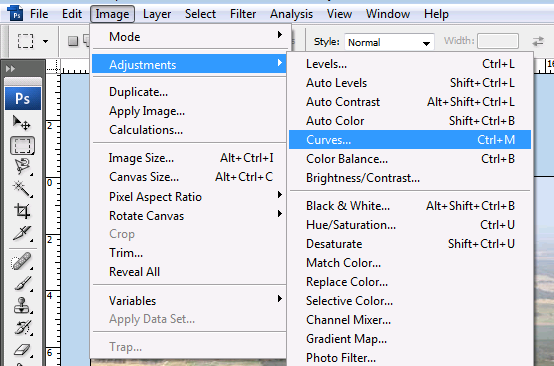Open the Help menu
The image size is (554, 366).
(436, 14)
